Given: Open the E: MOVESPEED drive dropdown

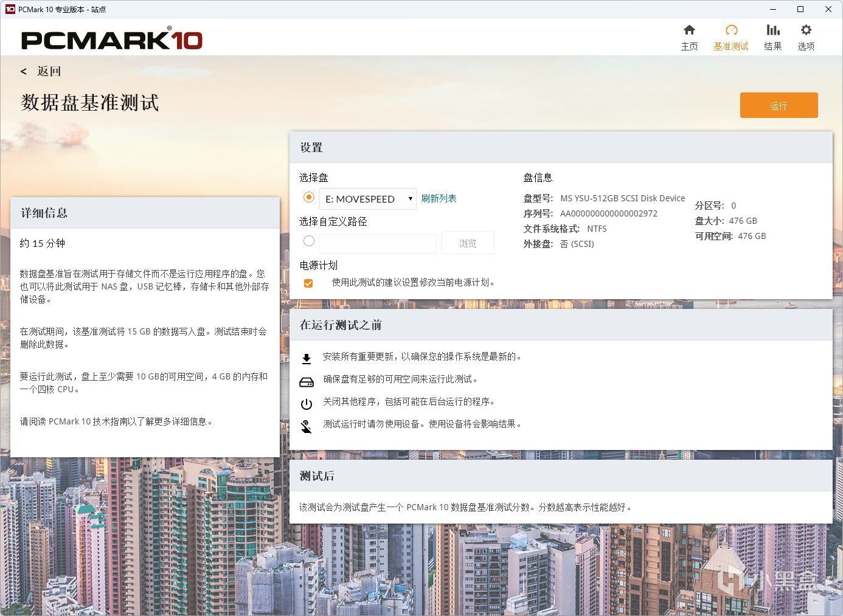Looking at the screenshot, I should coord(367,199).
